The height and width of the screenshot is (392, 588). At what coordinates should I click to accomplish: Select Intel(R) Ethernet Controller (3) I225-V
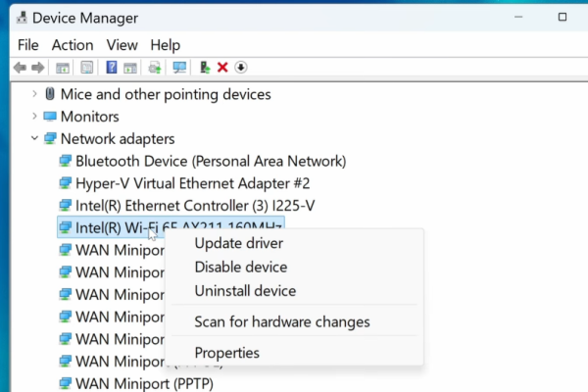coord(195,206)
